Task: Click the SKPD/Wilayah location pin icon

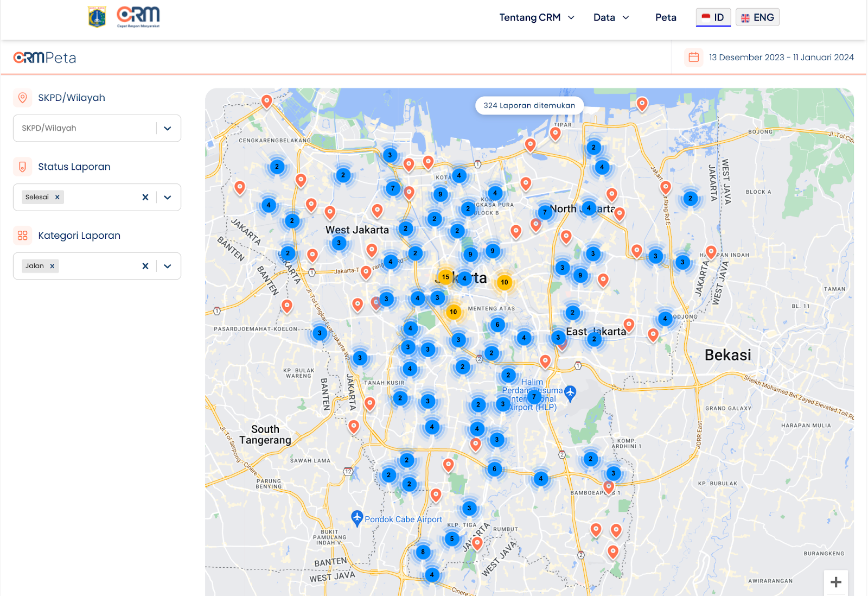Action: tap(22, 98)
